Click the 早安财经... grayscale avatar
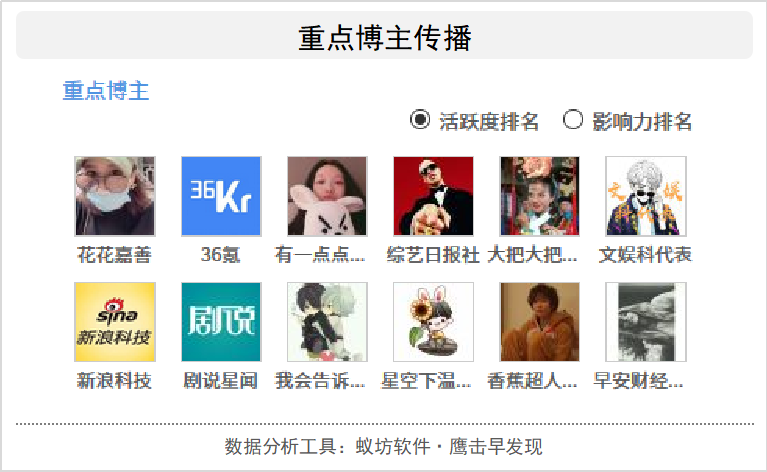767x472 pixels. (x=646, y=322)
